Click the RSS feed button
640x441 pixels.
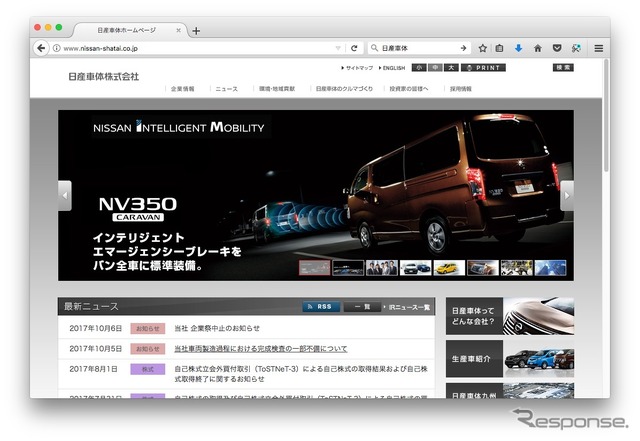point(321,307)
